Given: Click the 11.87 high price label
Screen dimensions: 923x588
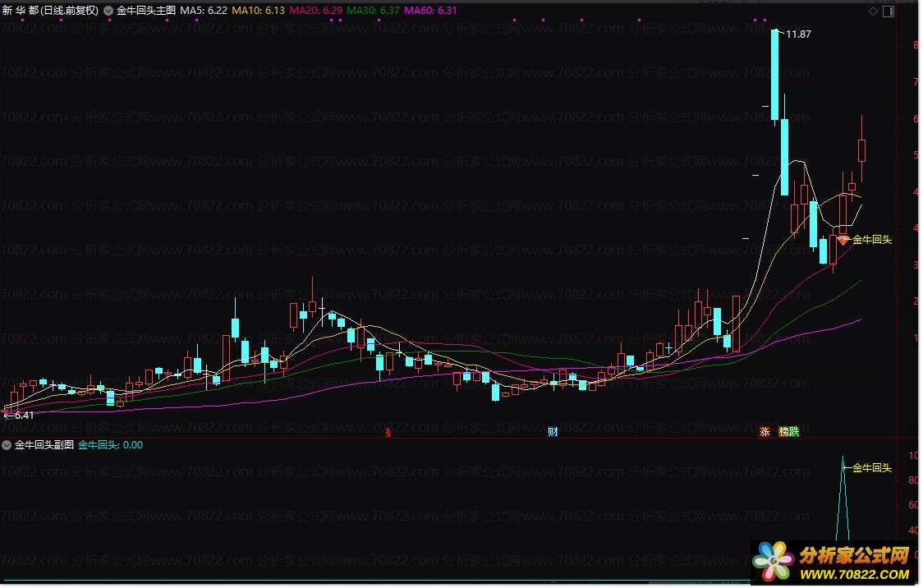Looking at the screenshot, I should click(x=798, y=34).
